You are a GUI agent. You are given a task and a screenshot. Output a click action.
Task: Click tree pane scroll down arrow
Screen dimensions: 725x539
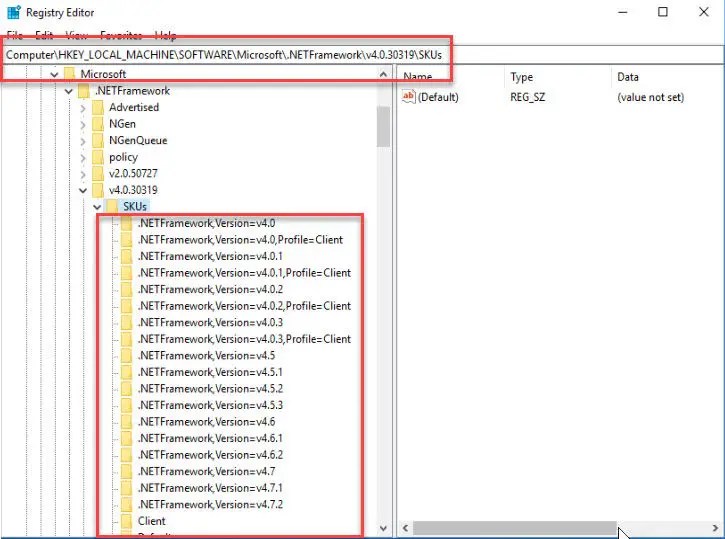pyautogui.click(x=383, y=528)
